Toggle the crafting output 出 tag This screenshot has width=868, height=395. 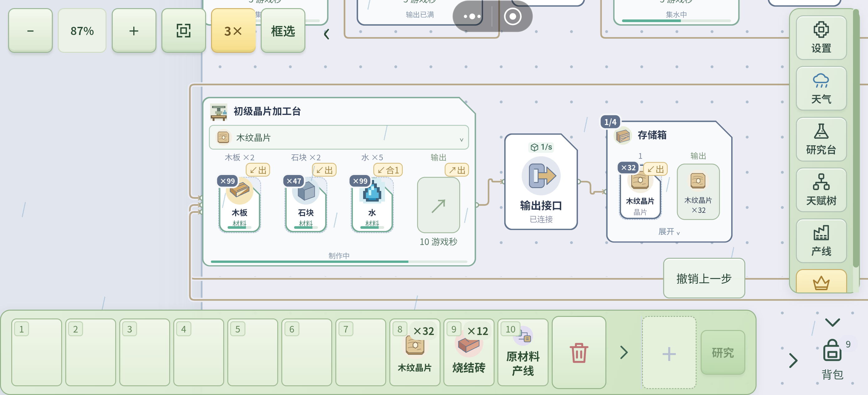tap(457, 170)
